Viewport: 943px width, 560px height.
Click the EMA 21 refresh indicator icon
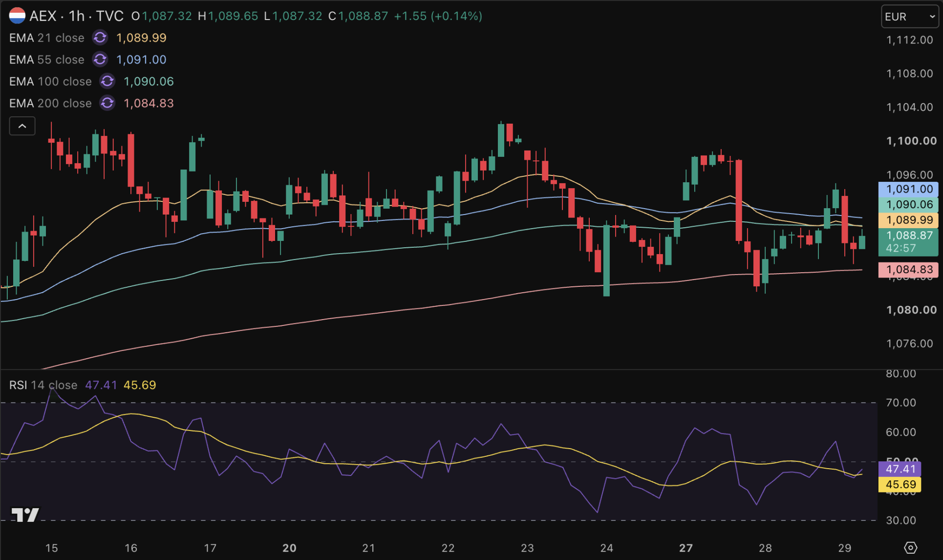[x=100, y=38]
